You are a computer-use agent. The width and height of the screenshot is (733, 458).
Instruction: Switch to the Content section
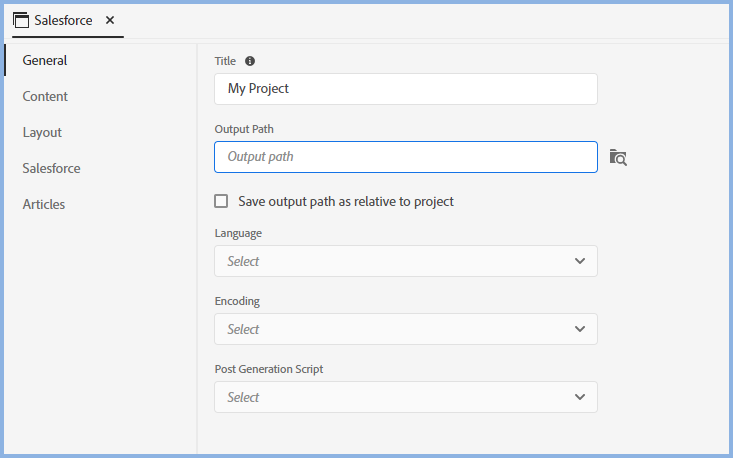[x=45, y=96]
